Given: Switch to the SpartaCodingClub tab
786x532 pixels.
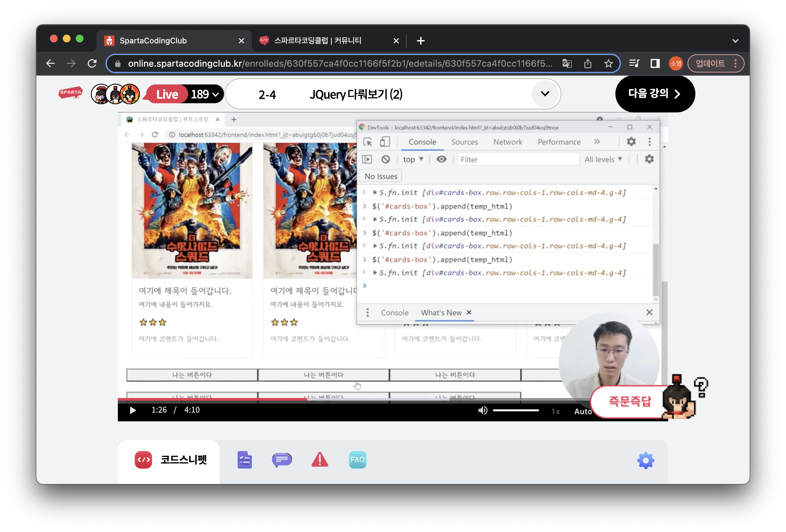Looking at the screenshot, I should coord(174,41).
